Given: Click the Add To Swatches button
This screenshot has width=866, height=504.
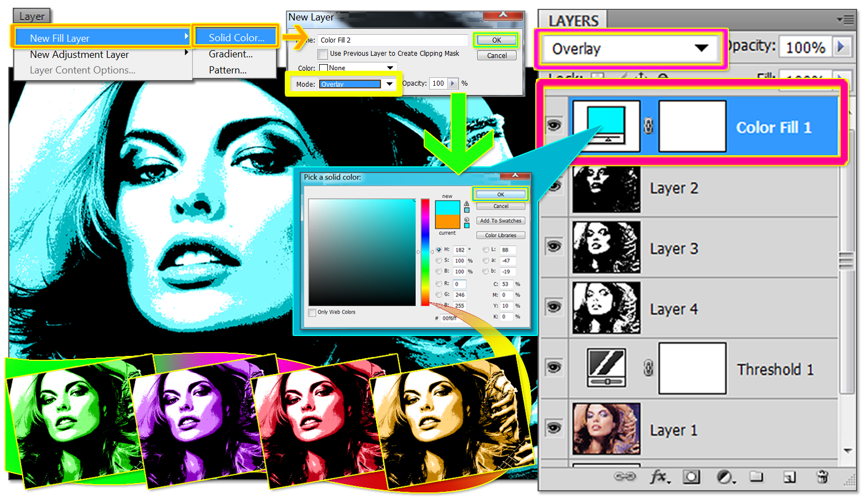Looking at the screenshot, I should [x=500, y=220].
